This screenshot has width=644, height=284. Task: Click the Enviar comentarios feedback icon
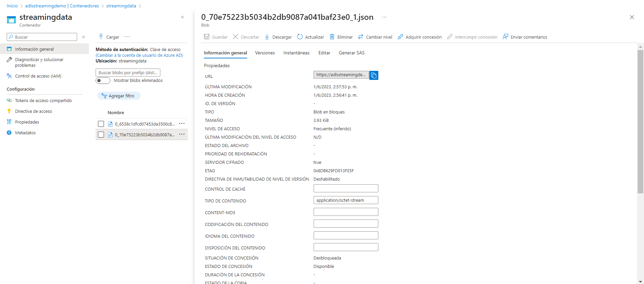click(x=505, y=37)
